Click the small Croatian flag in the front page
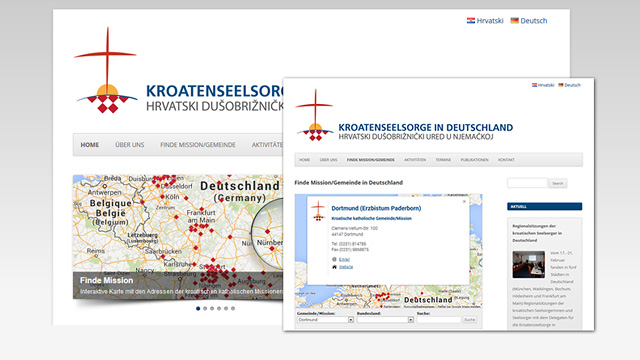The image size is (640, 360). tap(534, 85)
